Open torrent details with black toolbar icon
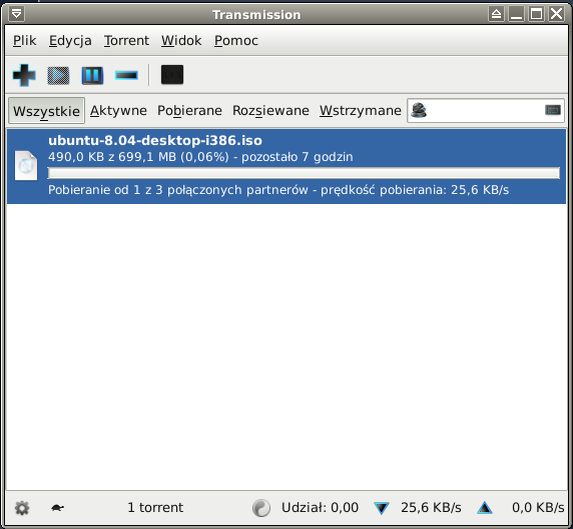 click(172, 75)
